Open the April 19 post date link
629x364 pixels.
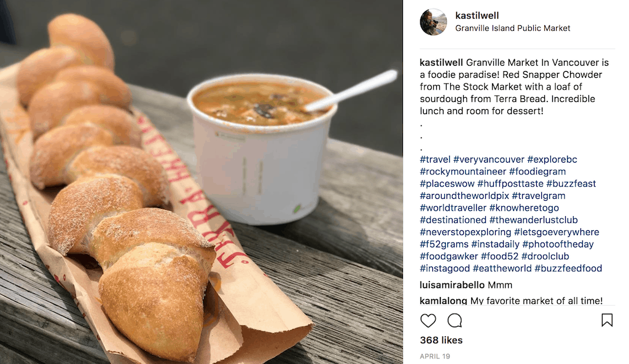(435, 356)
